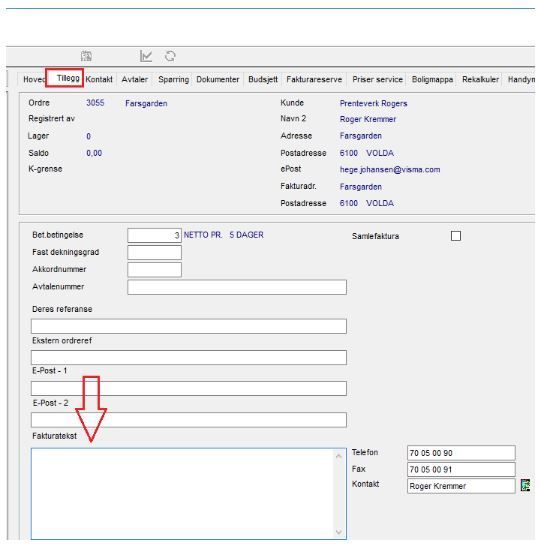The height and width of the screenshot is (545, 540).
Task: Open the Budsjett tab
Action: click(263, 79)
